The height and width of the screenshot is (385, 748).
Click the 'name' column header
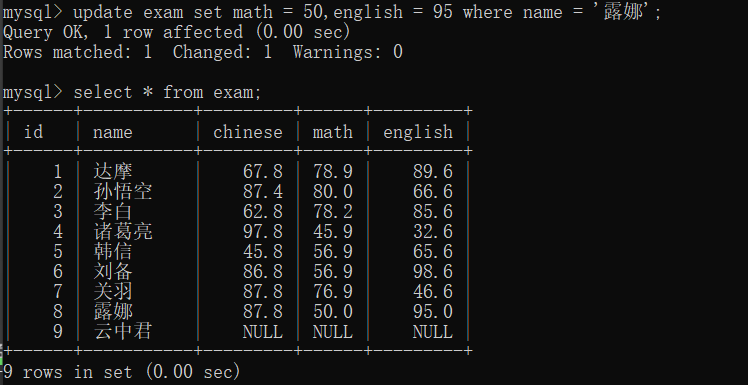click(x=113, y=132)
